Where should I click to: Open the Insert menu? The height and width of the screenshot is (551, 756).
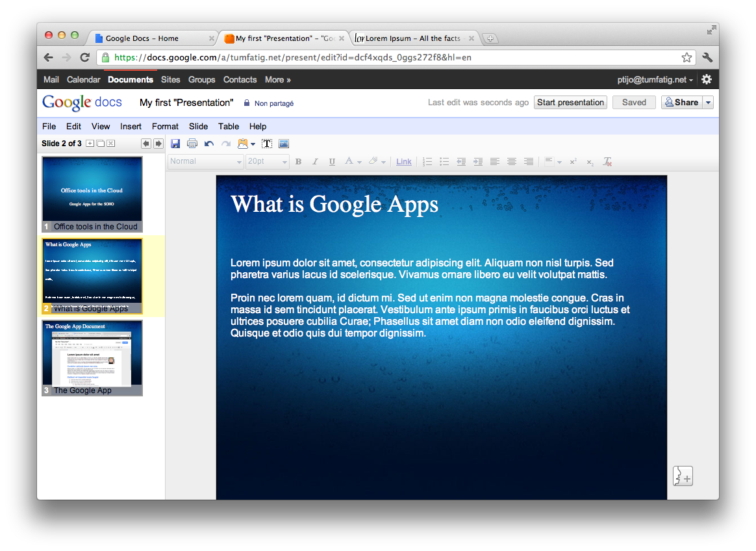pyautogui.click(x=131, y=127)
